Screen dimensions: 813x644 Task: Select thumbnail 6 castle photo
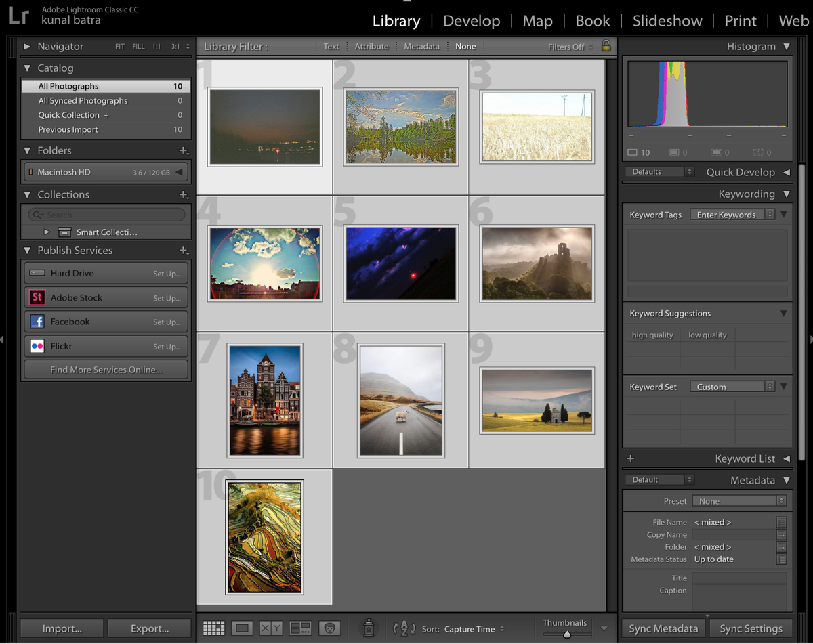[x=537, y=263]
